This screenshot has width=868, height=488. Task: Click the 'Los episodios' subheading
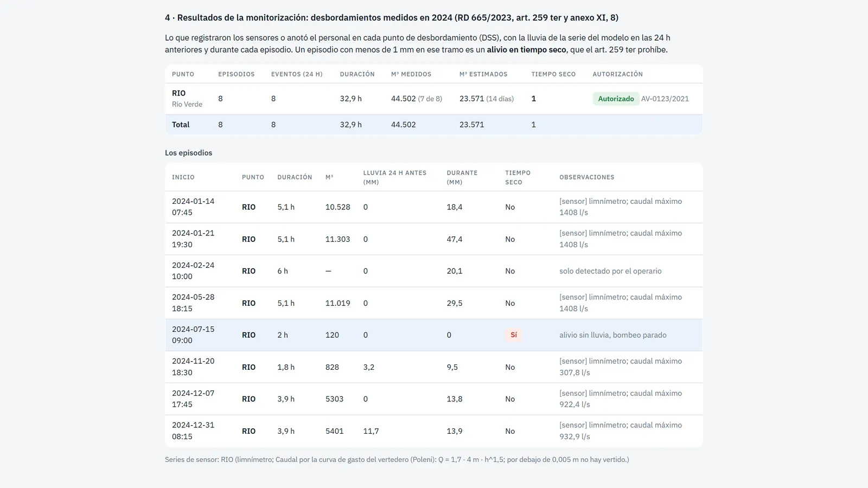pyautogui.click(x=189, y=153)
